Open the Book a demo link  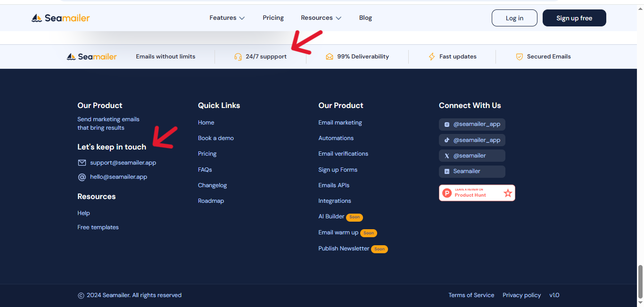215,138
